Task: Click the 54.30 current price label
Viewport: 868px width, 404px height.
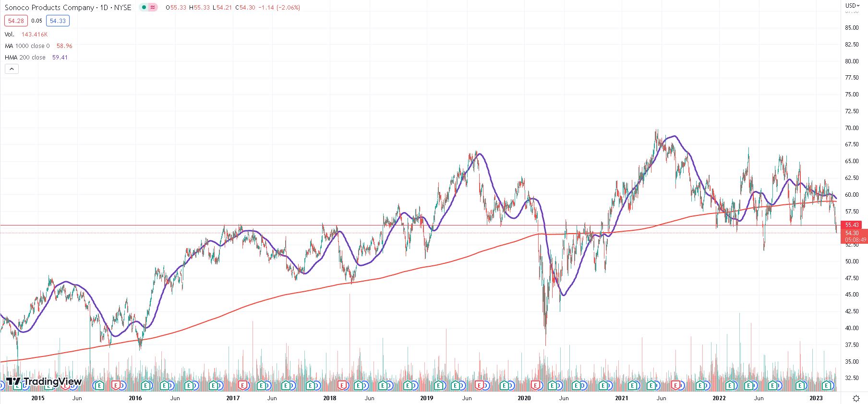Action: (x=852, y=233)
